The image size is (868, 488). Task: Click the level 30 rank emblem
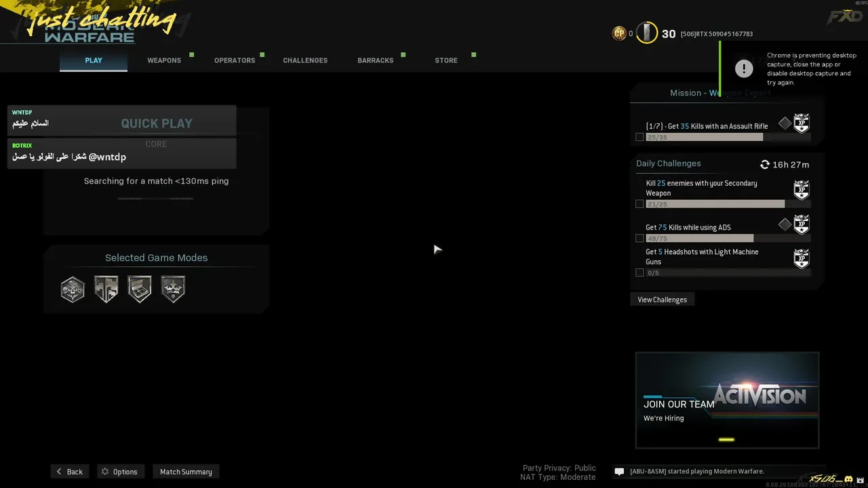point(647,33)
